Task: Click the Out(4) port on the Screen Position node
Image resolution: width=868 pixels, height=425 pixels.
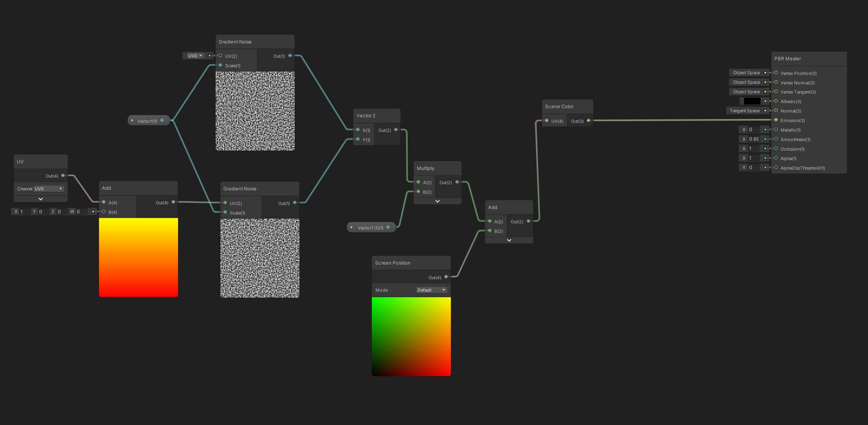Action: 446,277
